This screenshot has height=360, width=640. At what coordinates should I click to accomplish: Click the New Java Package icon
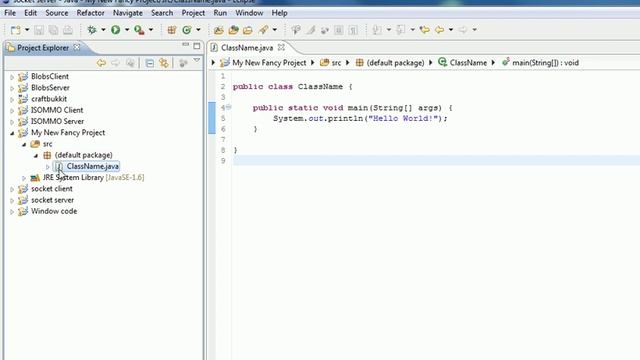click(x=172, y=30)
